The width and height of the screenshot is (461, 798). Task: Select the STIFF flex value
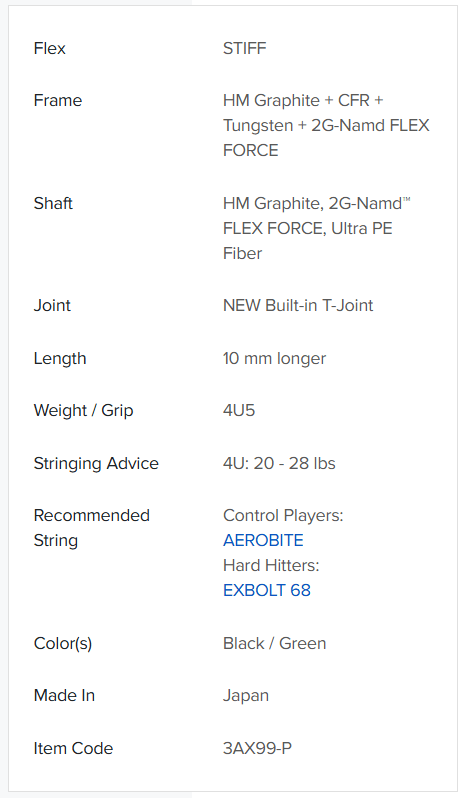pos(244,48)
